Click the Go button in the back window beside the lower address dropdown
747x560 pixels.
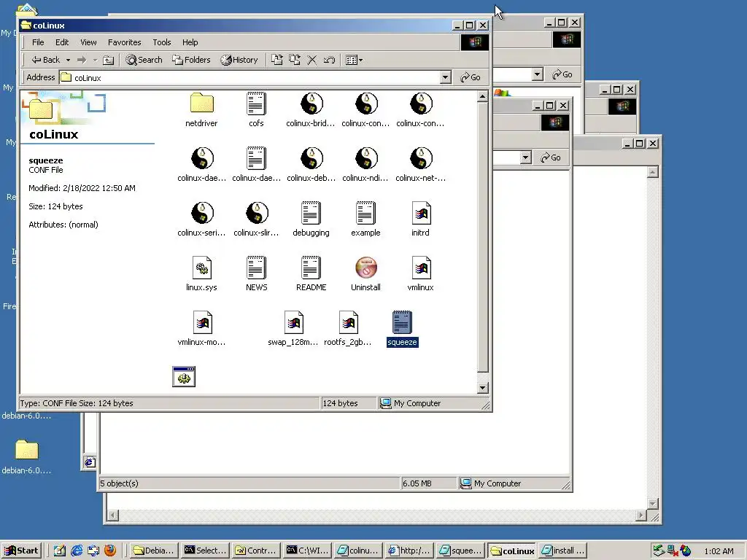tap(551, 157)
